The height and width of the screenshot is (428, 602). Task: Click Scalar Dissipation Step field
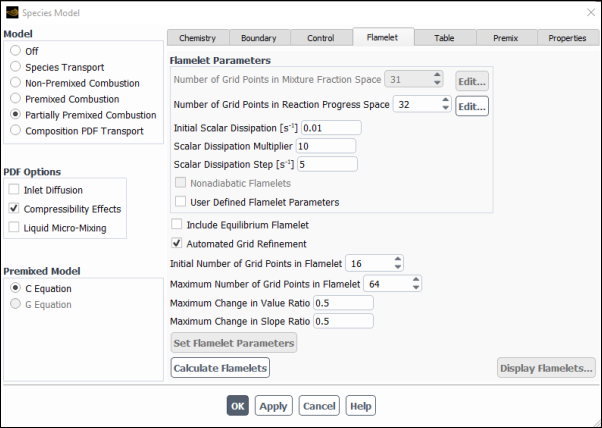[327, 164]
